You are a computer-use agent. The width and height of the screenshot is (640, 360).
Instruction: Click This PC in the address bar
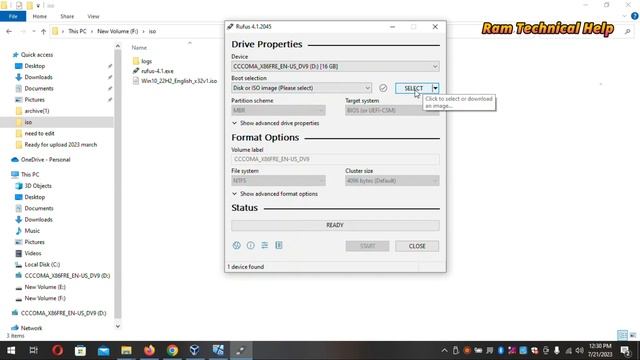[x=77, y=31]
